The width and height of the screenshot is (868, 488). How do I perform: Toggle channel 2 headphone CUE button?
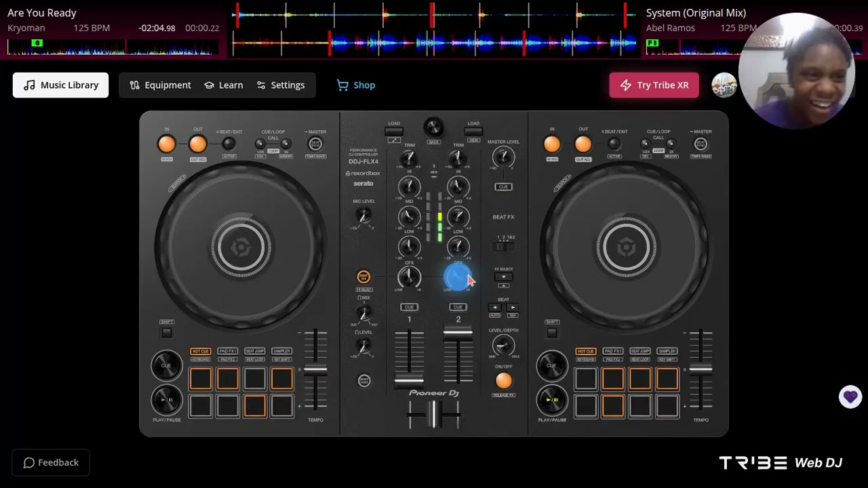click(x=458, y=307)
